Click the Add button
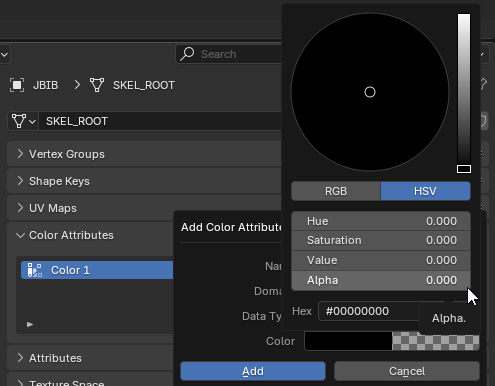This screenshot has height=386, width=495. [253, 371]
